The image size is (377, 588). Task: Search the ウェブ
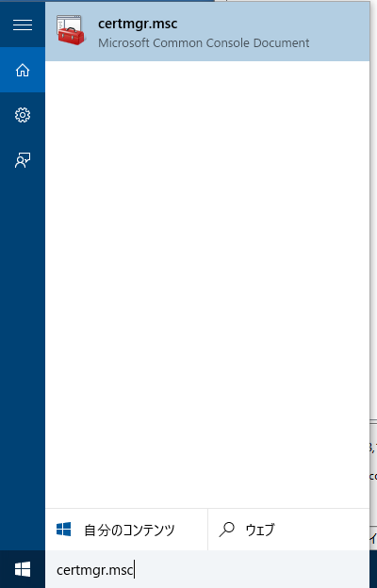(288, 530)
